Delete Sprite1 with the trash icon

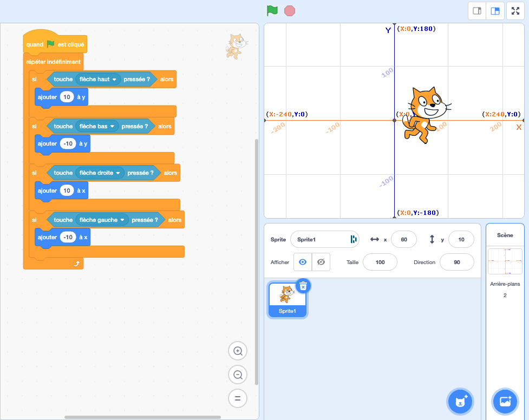click(x=303, y=286)
